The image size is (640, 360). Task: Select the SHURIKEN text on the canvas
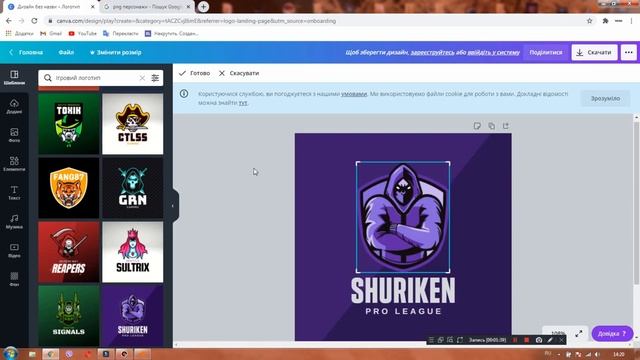coord(403,290)
